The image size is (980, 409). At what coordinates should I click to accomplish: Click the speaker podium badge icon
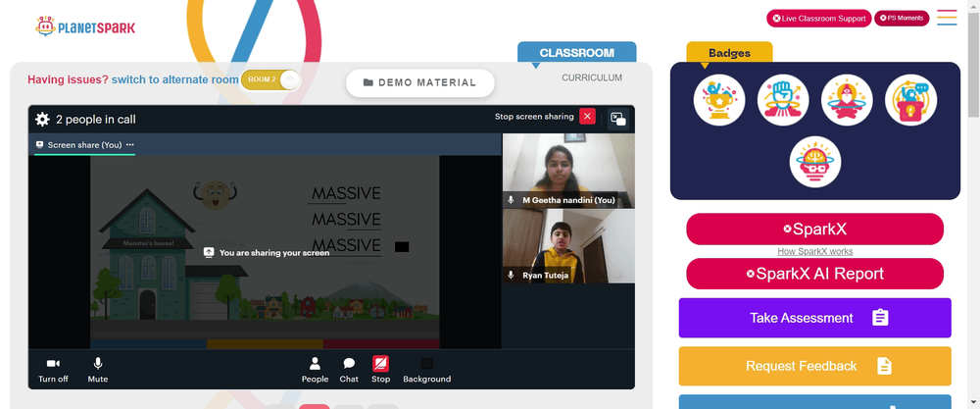910,100
